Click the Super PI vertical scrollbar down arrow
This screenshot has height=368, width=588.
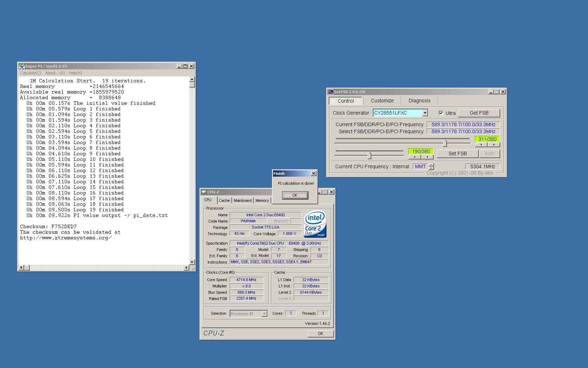(x=192, y=262)
